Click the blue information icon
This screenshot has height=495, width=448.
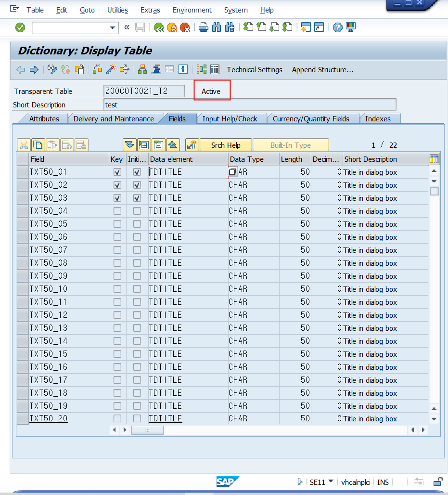click(183, 69)
